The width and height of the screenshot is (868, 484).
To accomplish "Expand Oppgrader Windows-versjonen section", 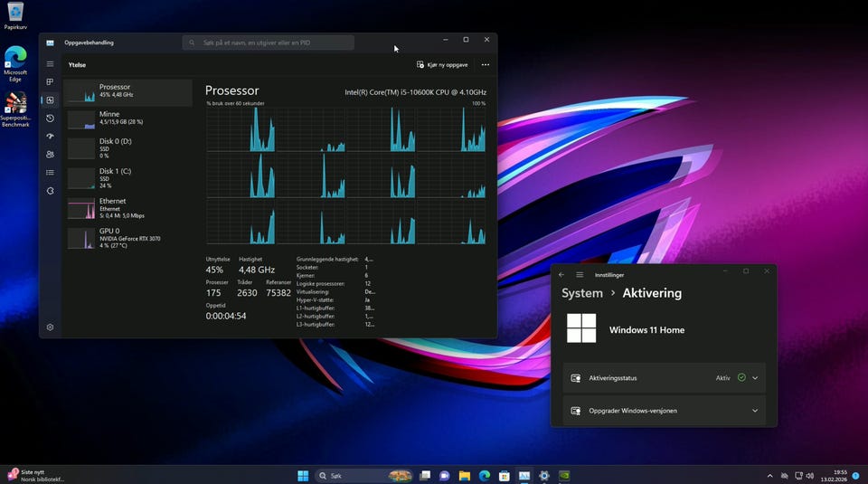I will tap(755, 411).
